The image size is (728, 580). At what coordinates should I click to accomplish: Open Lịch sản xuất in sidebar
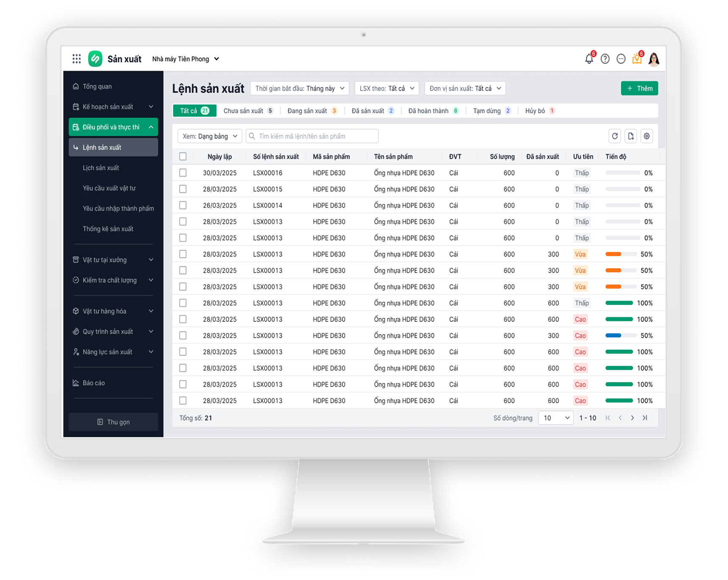(101, 168)
